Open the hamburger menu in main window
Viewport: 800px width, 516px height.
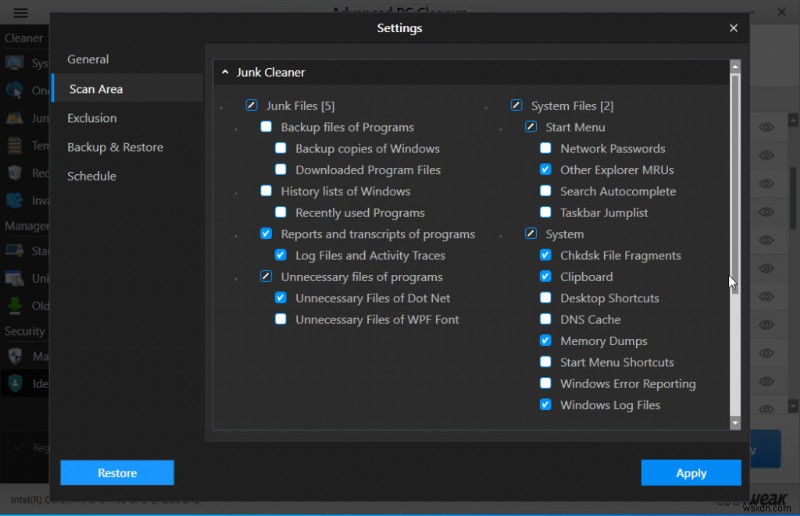point(20,13)
